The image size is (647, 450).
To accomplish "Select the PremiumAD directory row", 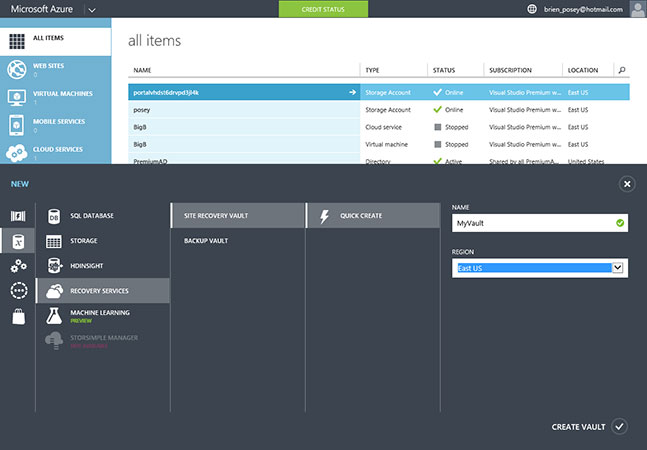I will click(x=379, y=160).
